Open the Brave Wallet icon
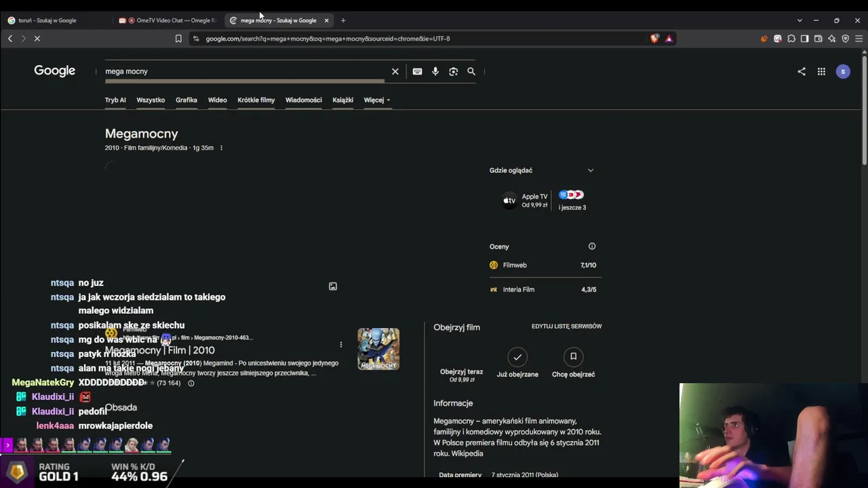868x488 pixels. 818,39
